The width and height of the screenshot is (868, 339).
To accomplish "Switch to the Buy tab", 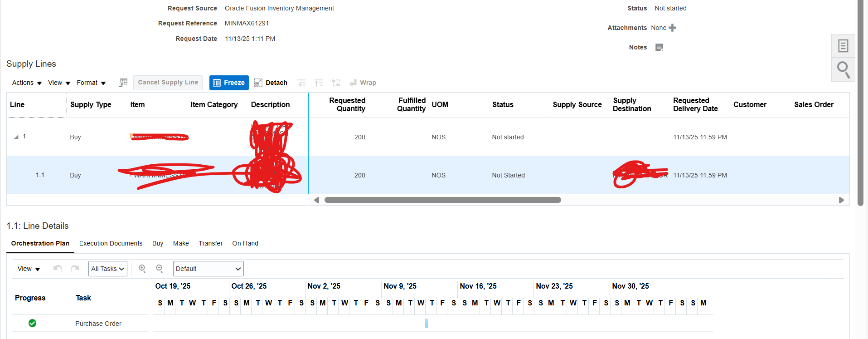I will click(158, 243).
